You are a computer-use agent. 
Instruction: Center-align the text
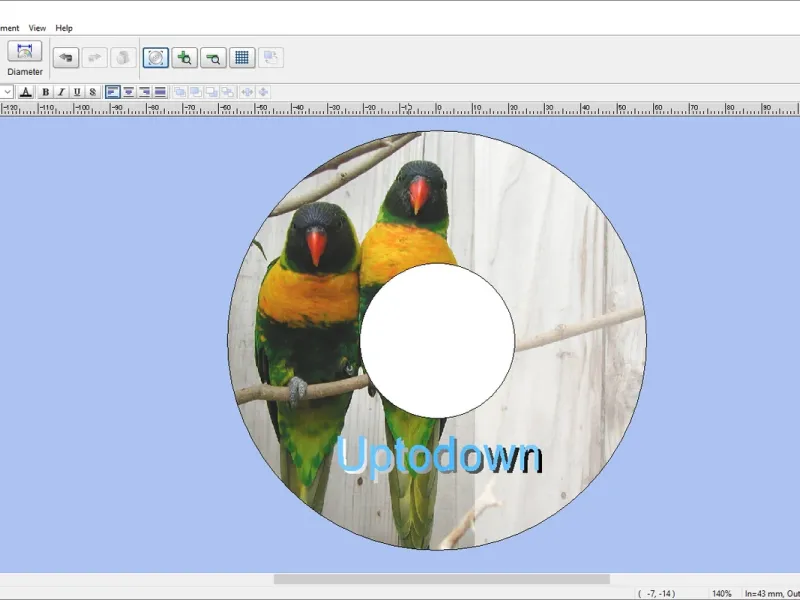129,92
